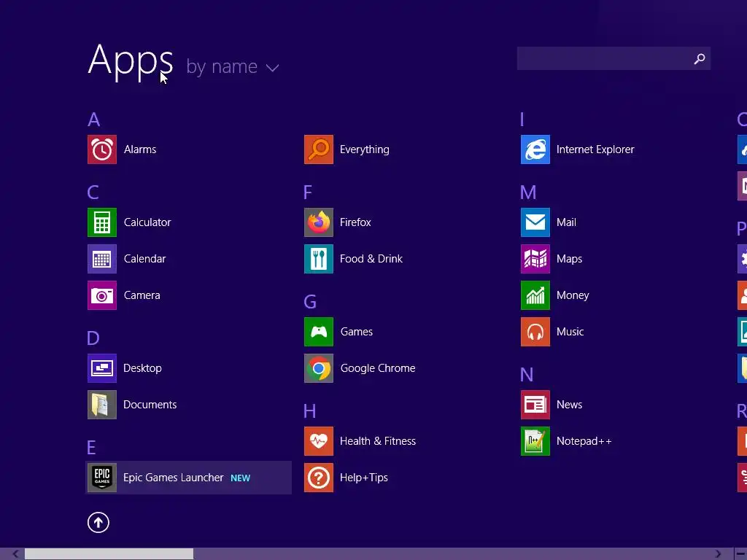This screenshot has height=560, width=747.
Task: Select the letter C group header above Calculator
Action: click(93, 192)
